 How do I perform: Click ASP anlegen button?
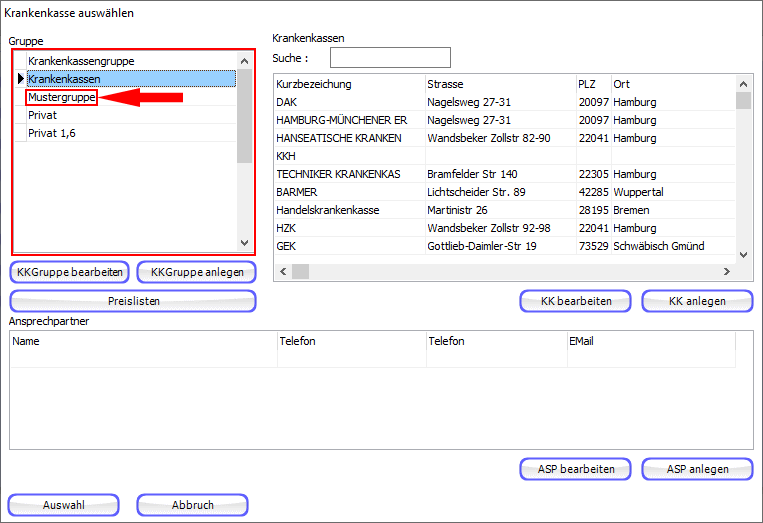pos(697,469)
